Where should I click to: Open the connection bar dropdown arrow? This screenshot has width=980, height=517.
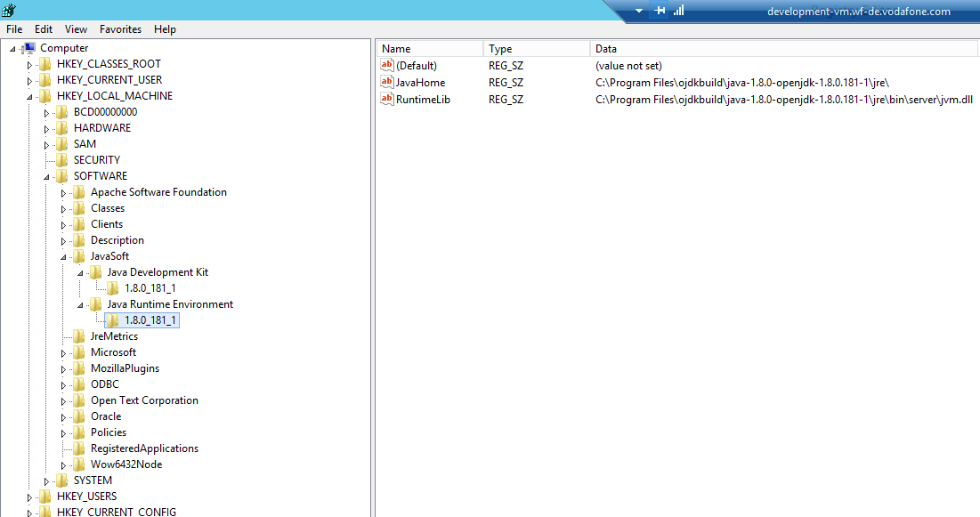point(639,12)
